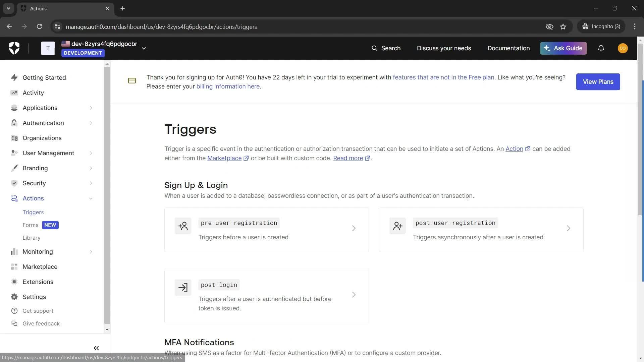
Task: Click the Marketplace grid icon
Action: (14, 267)
